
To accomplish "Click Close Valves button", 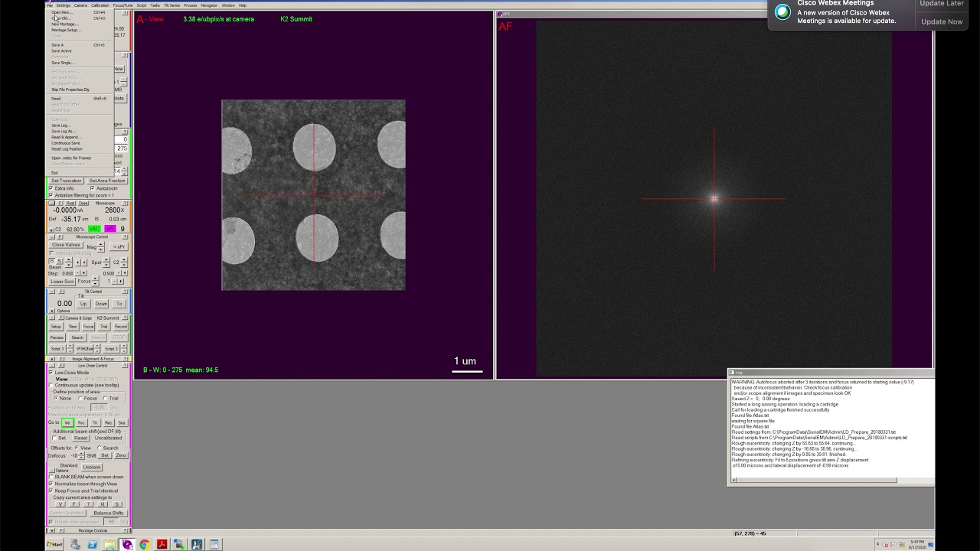I will pyautogui.click(x=66, y=245).
